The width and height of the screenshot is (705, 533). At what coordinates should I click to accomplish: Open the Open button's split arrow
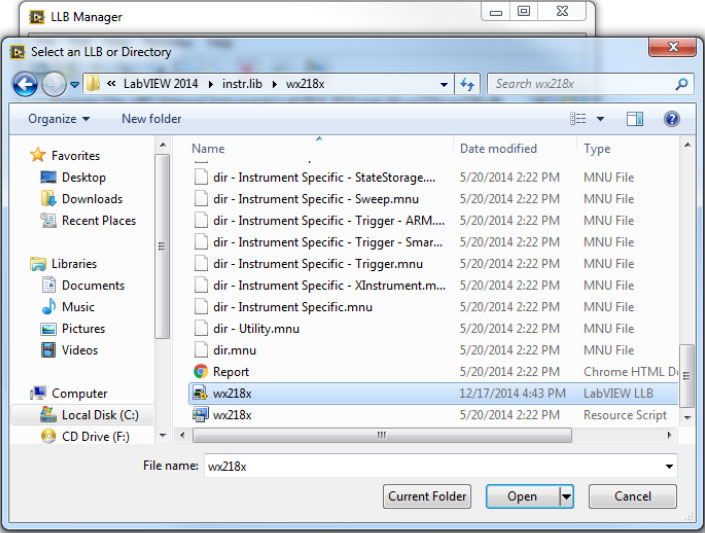[x=566, y=496]
